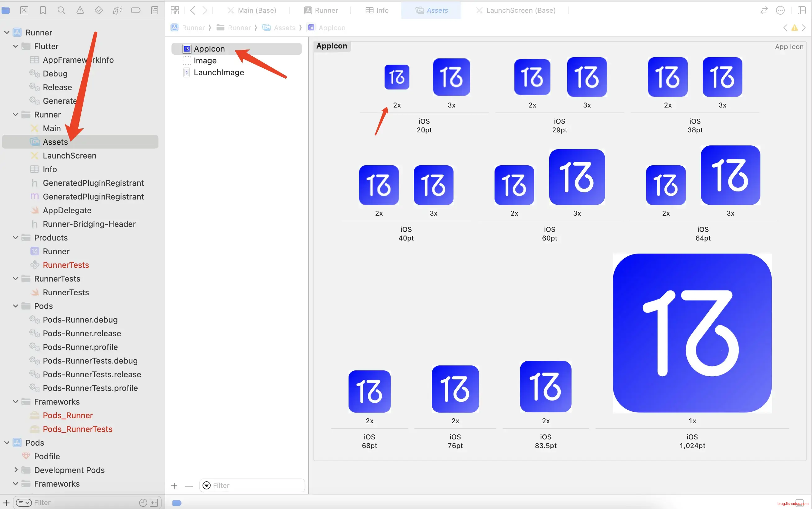Image resolution: width=812 pixels, height=509 pixels.
Task: Expand the Development Pods folder
Action: coord(16,470)
